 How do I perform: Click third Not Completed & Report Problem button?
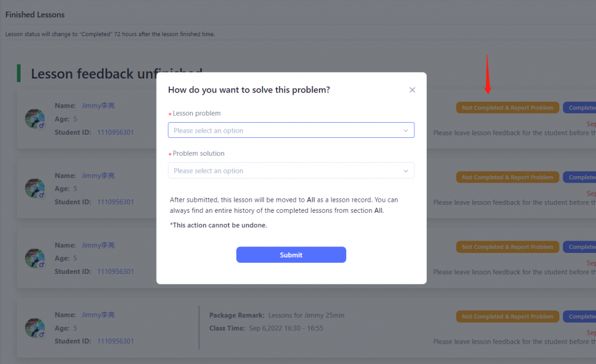508,247
